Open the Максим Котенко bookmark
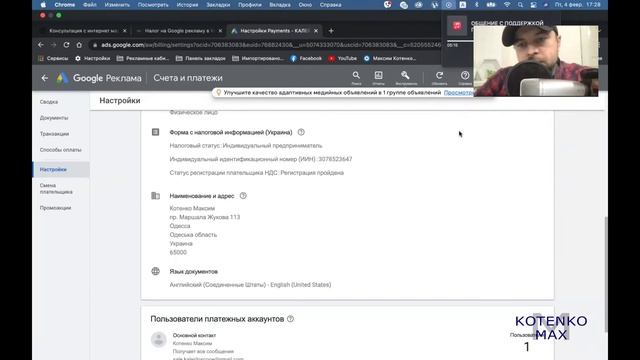The image size is (640, 360). pyautogui.click(x=390, y=58)
